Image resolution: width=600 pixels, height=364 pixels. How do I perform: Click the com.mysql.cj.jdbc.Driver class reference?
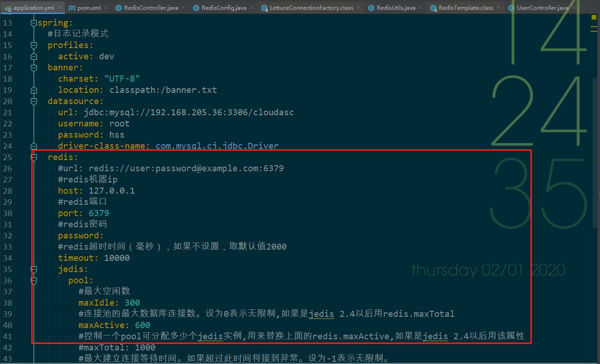(x=217, y=146)
